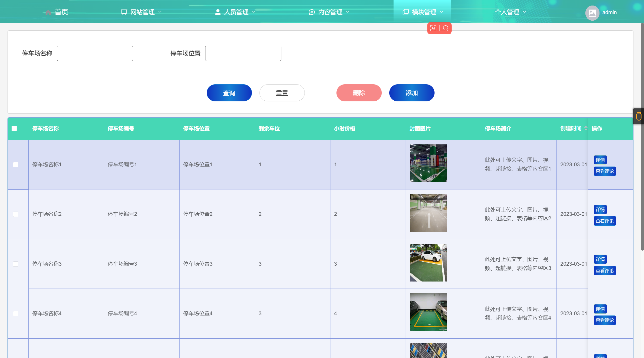Image resolution: width=644 pixels, height=358 pixels.
Task: Open the 内容管理 menu
Action: click(330, 12)
